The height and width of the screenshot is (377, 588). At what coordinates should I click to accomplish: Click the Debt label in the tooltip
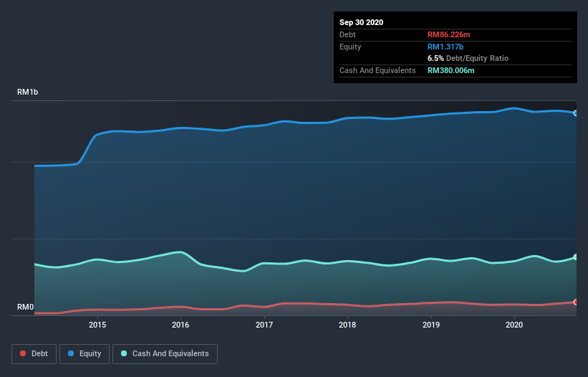tap(347, 34)
